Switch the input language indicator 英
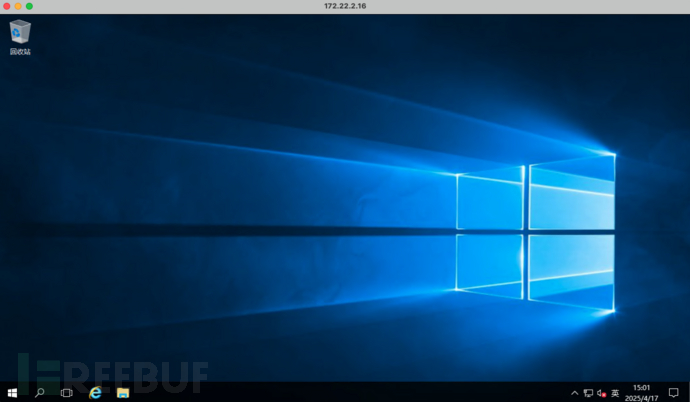The height and width of the screenshot is (402, 690). [x=615, y=393]
